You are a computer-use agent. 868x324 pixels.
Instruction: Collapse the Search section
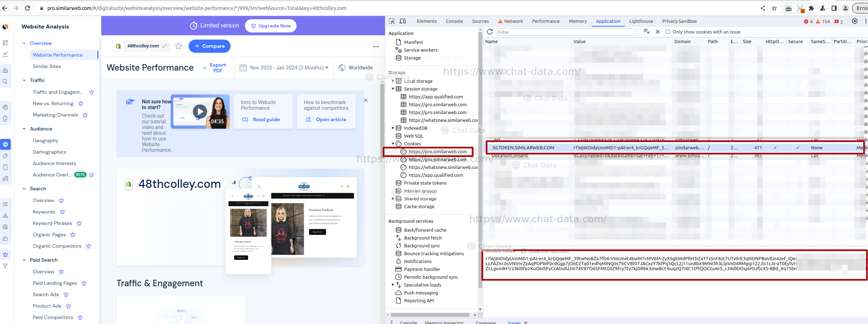click(x=24, y=189)
